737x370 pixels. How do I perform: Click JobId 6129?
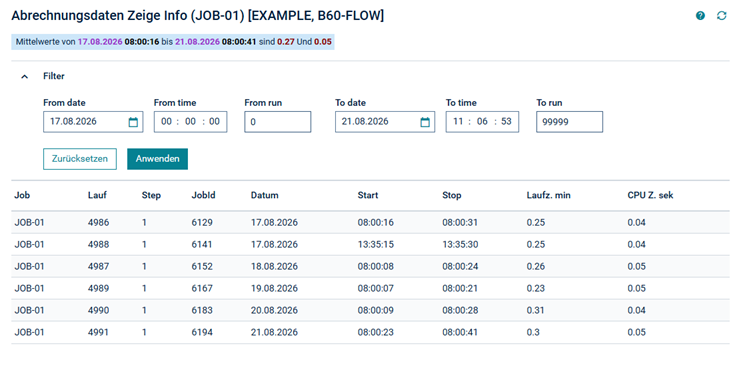point(202,222)
